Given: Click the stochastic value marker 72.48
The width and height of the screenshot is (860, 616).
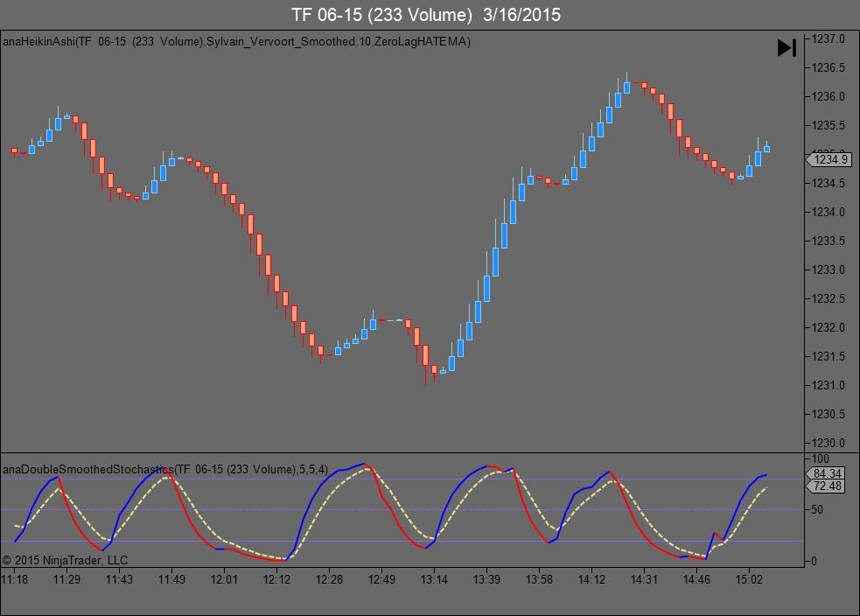Looking at the screenshot, I should 827,486.
